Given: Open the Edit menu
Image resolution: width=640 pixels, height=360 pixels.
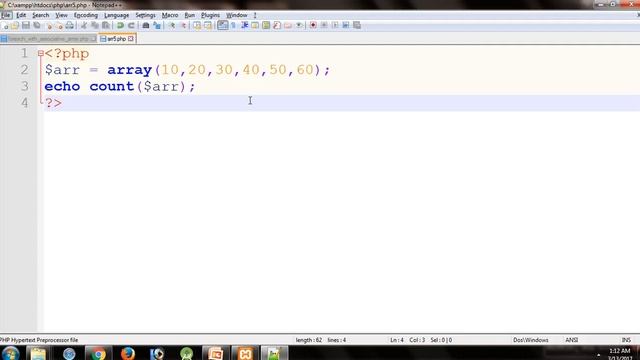Looking at the screenshot, I should [x=21, y=15].
